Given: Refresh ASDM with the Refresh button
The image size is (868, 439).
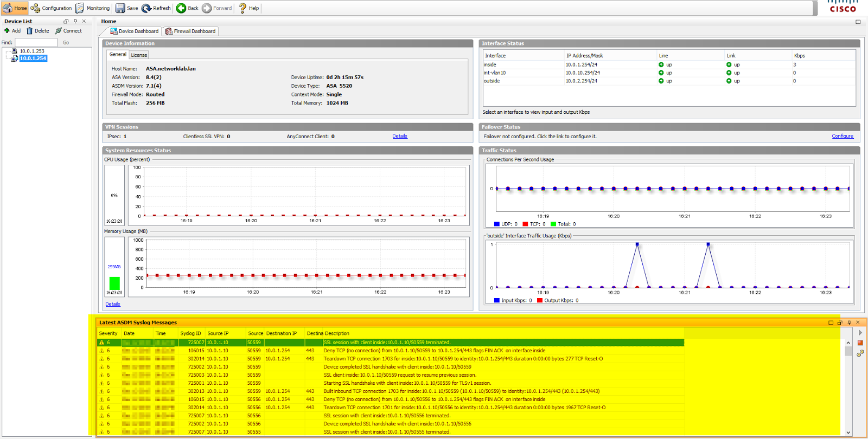Looking at the screenshot, I should point(156,8).
